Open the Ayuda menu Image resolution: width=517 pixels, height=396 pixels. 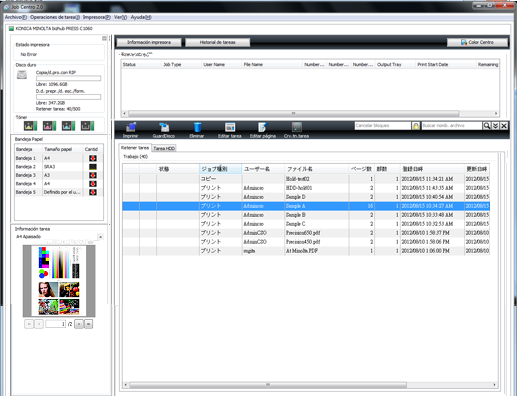(141, 17)
